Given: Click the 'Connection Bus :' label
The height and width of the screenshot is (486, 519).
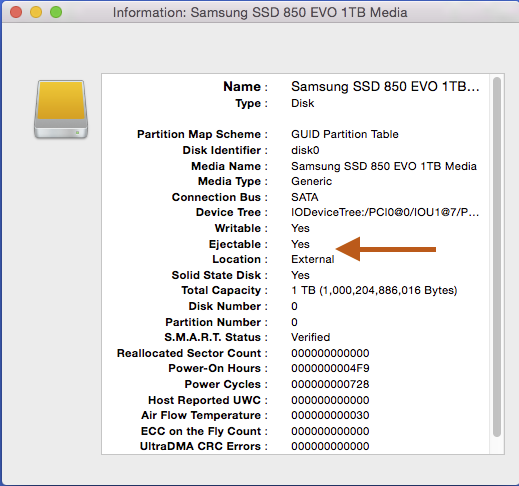Looking at the screenshot, I should click(220, 197).
